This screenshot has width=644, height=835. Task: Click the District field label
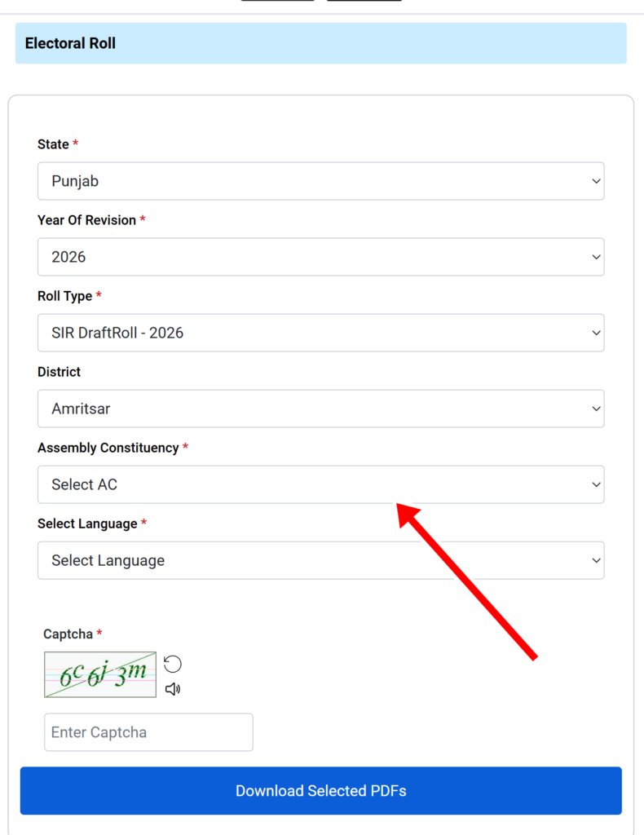point(59,372)
